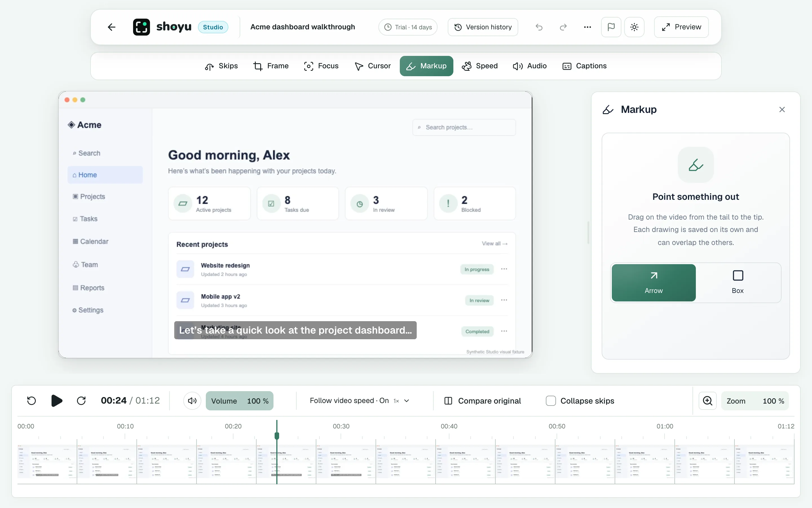The width and height of the screenshot is (812, 508).
Task: Click the skip-forward circular arrow icon
Action: click(x=81, y=400)
